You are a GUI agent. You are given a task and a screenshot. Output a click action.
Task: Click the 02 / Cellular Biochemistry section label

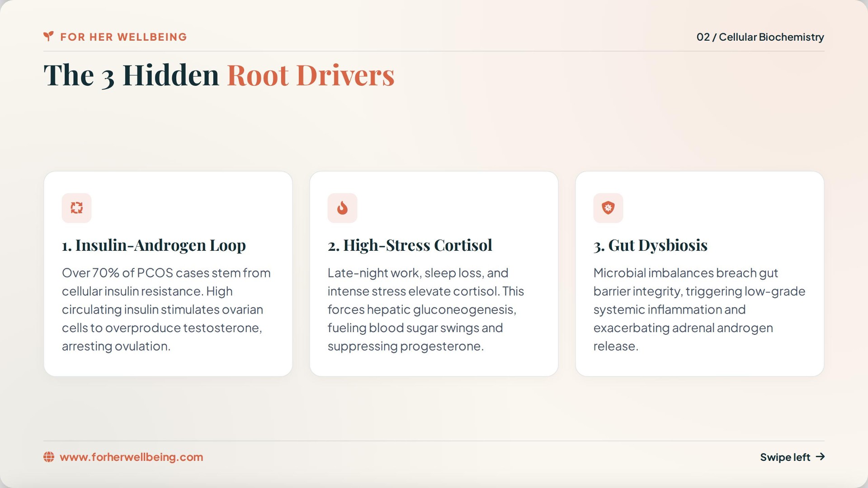click(x=760, y=37)
